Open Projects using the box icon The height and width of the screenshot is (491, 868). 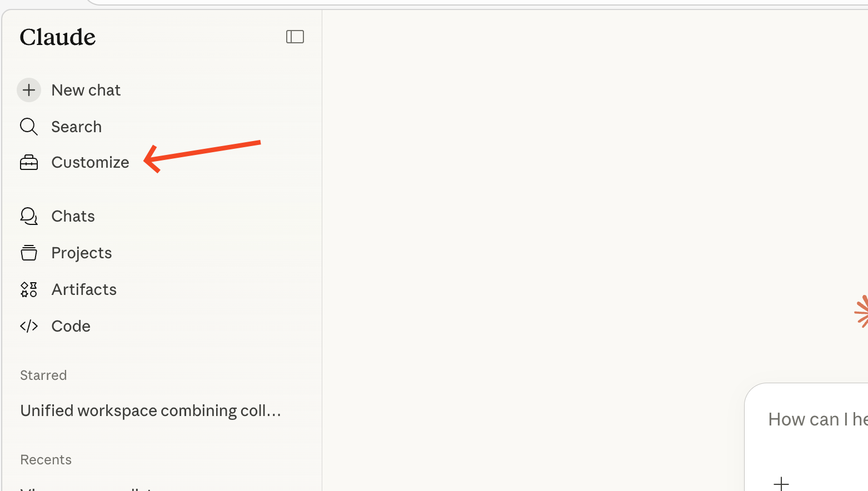28,253
